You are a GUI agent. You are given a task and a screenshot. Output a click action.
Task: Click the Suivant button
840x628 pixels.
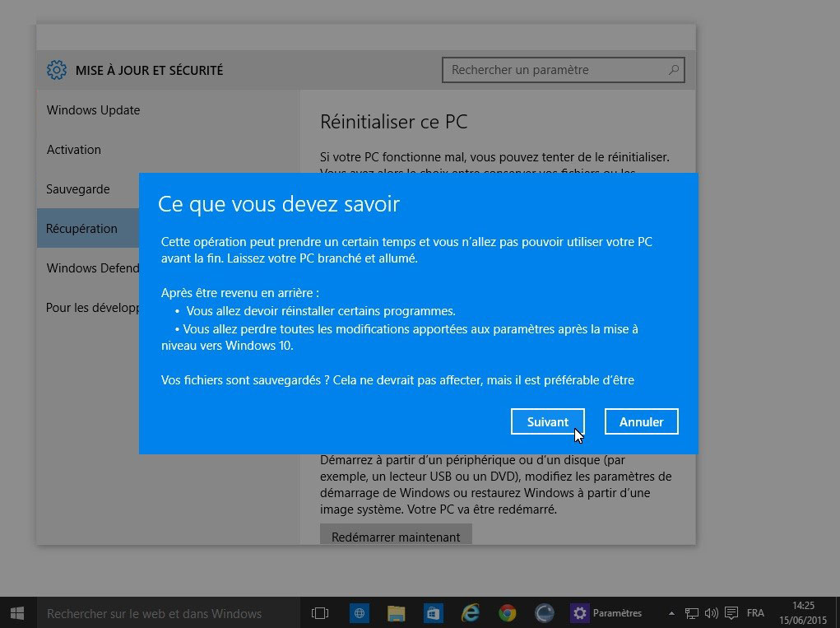pos(547,421)
